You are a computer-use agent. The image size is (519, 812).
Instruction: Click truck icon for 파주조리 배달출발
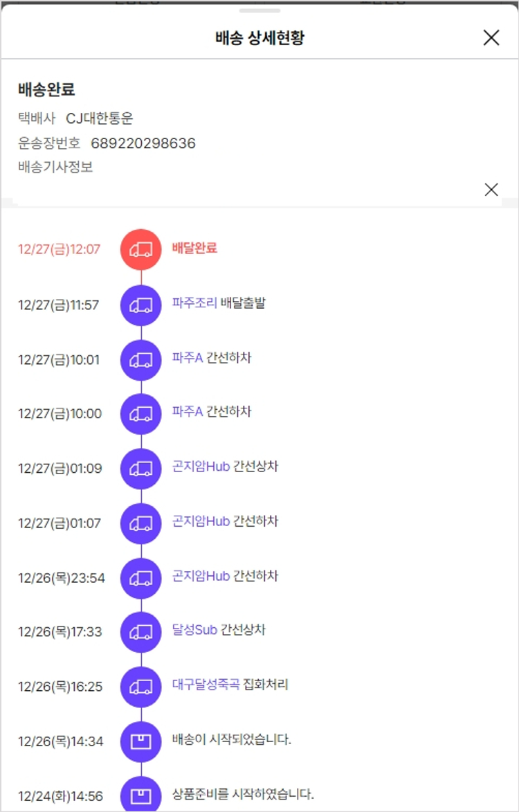tap(141, 305)
